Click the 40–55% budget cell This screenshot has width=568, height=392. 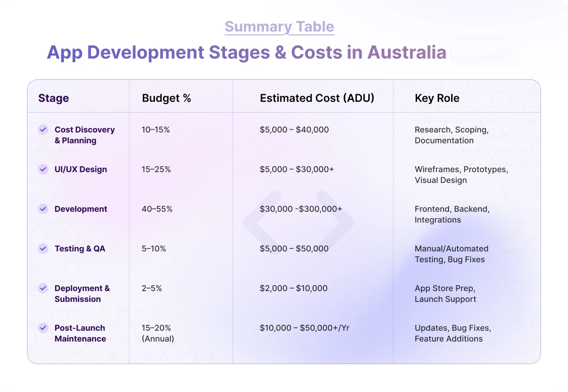coord(157,209)
